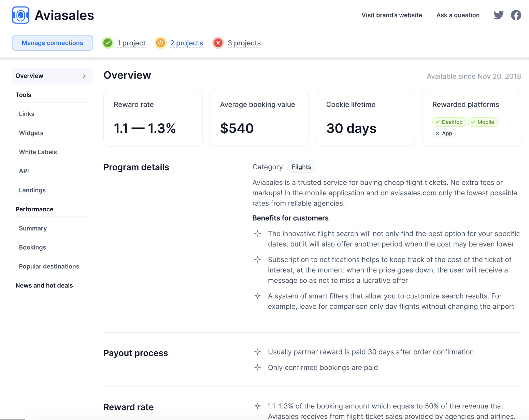This screenshot has width=529, height=420.
Task: Select Overview in the sidebar
Action: (53, 76)
